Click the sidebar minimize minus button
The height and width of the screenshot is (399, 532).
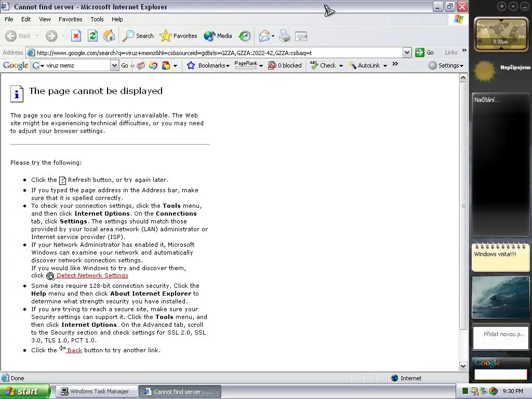click(525, 6)
